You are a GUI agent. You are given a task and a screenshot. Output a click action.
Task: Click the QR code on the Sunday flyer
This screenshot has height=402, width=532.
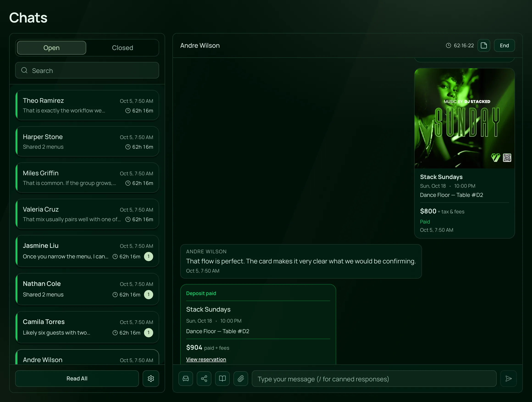point(507,158)
